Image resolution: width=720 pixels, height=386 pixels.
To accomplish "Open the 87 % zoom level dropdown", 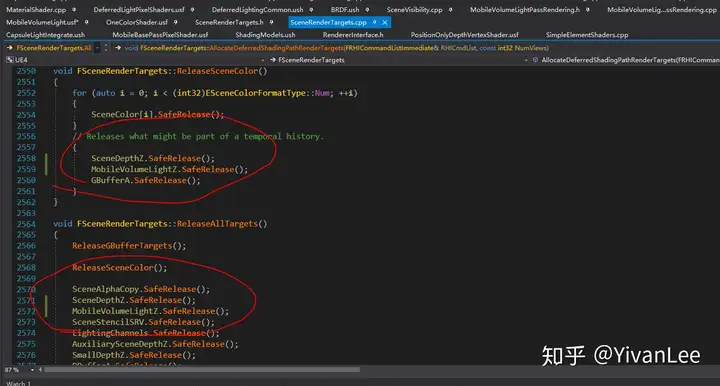I will (x=32, y=369).
